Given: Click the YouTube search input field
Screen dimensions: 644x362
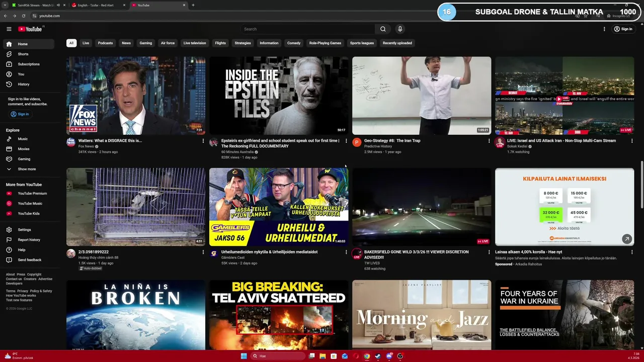Looking at the screenshot, I should [307, 29].
